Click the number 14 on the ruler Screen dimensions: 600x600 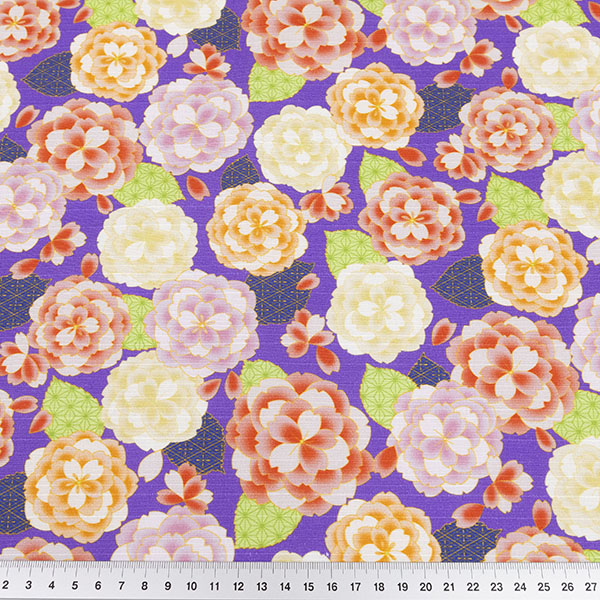tap(285, 586)
